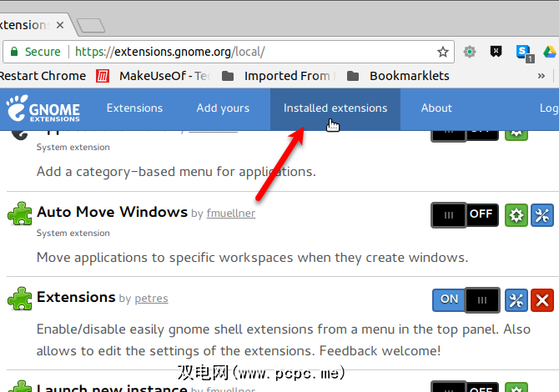
Task: Open a new tab
Action: pos(91,26)
